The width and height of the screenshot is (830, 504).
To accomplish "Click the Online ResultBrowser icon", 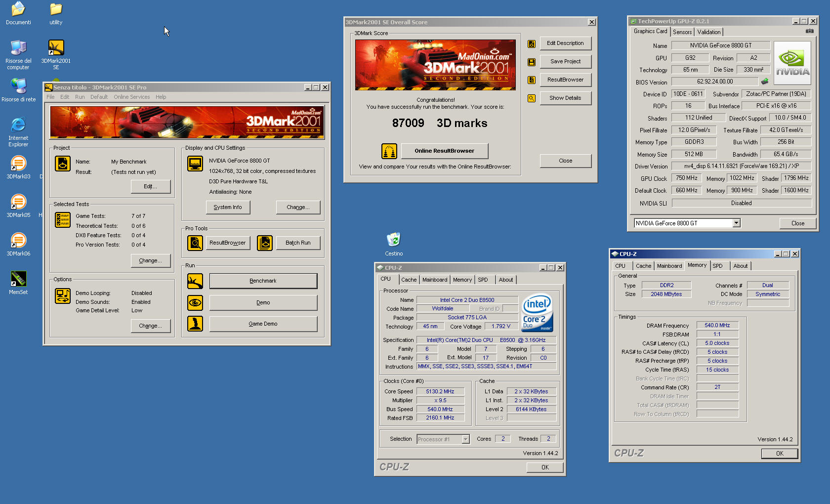I will 389,151.
